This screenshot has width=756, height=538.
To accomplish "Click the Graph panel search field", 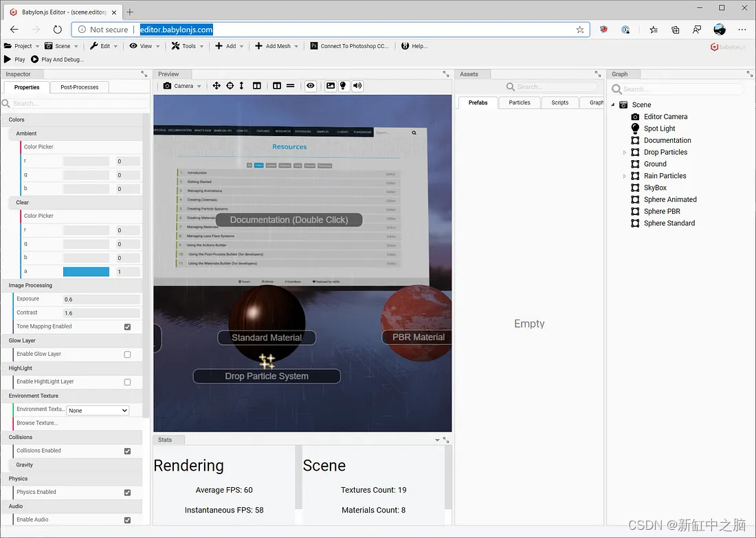I will pyautogui.click(x=678, y=89).
